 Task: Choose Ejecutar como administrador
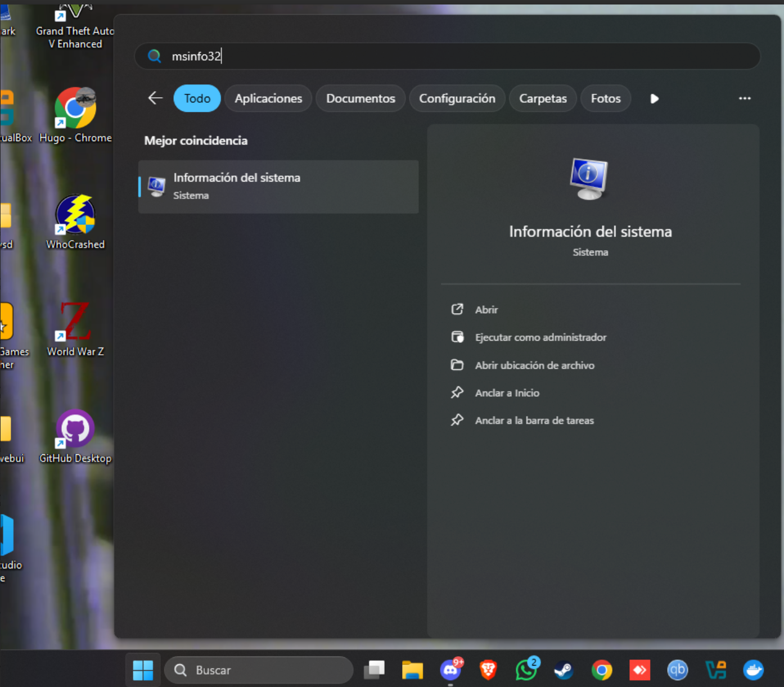point(540,337)
